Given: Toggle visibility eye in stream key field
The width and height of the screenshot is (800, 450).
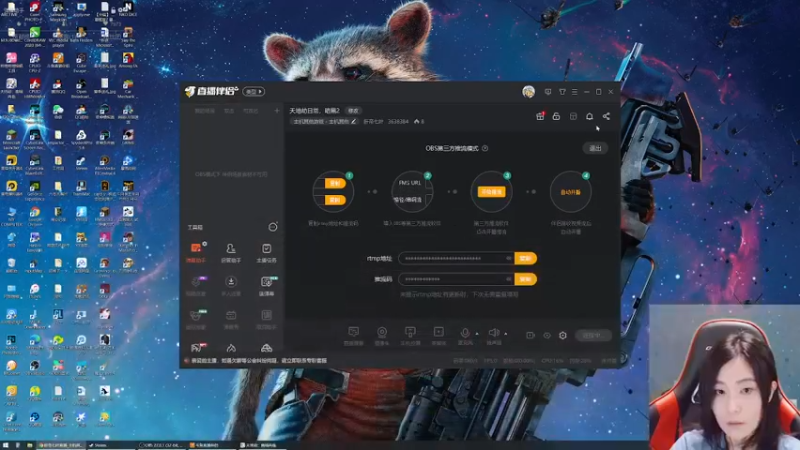Looking at the screenshot, I should coord(508,279).
